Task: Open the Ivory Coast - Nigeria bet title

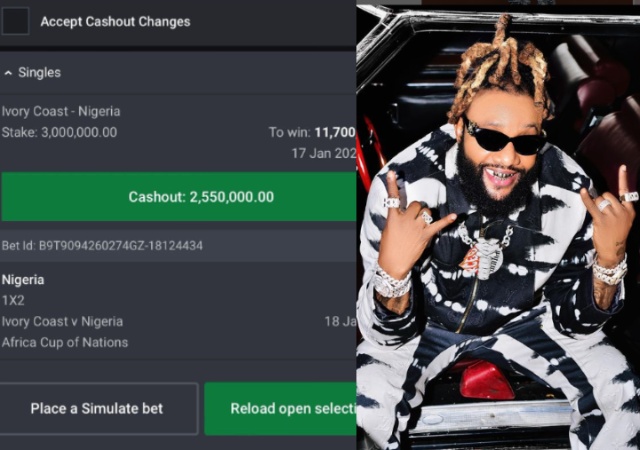Action: [61, 111]
